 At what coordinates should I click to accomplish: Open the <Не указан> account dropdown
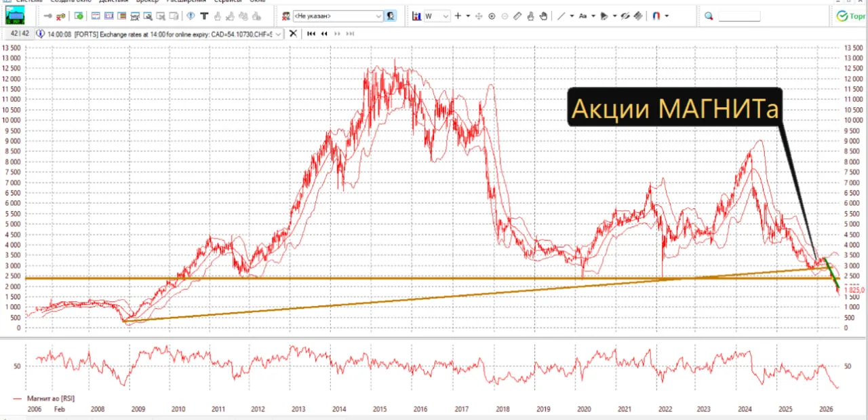[x=338, y=16]
